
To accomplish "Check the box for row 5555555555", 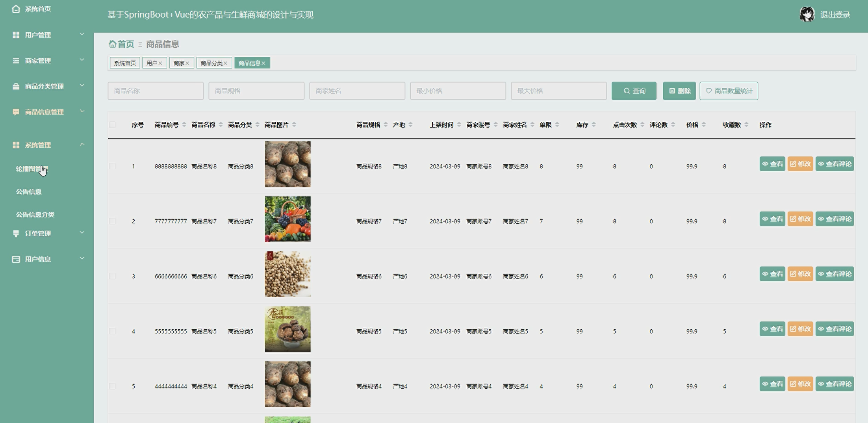I will pos(112,331).
